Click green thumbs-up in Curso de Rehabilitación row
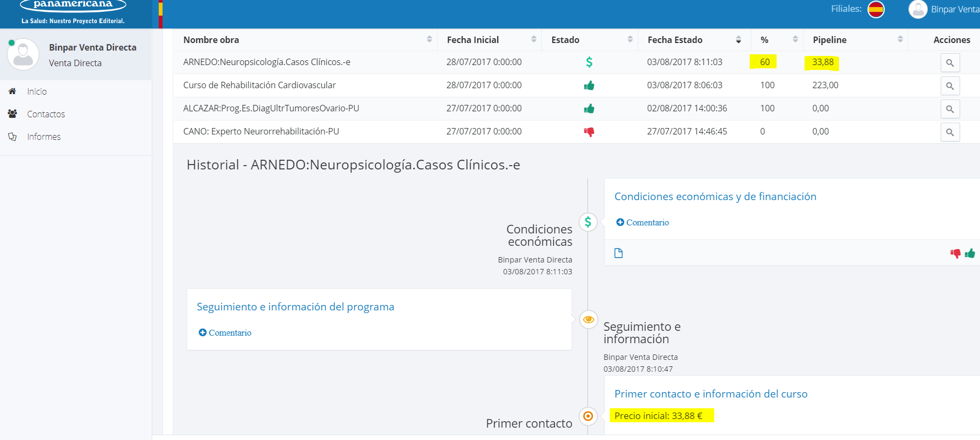 tap(589, 86)
